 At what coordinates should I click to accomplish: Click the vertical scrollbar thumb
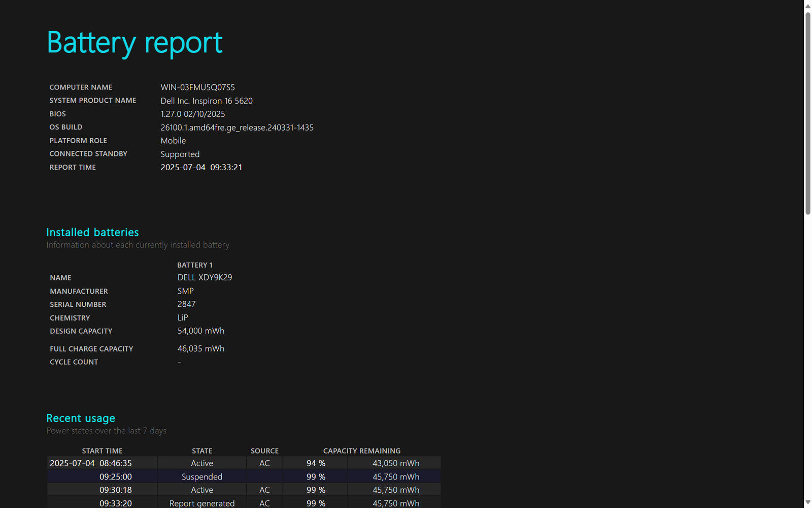[x=807, y=113]
